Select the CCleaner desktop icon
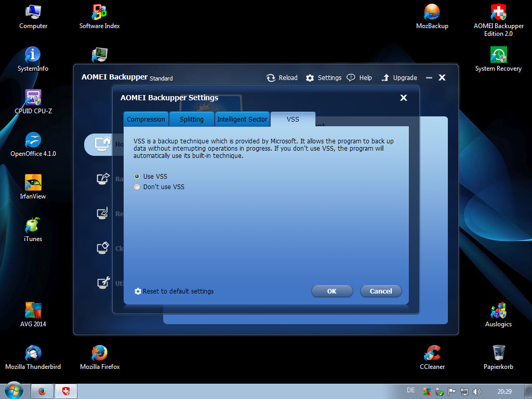The width and height of the screenshot is (532, 399). [x=432, y=357]
